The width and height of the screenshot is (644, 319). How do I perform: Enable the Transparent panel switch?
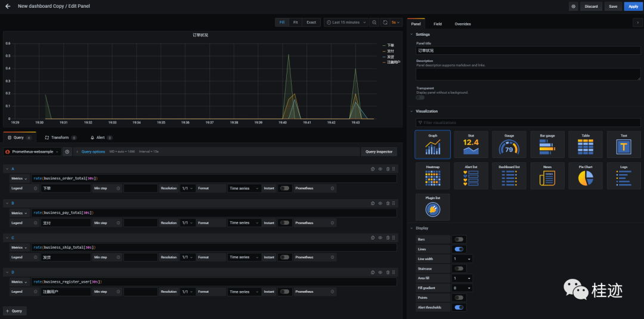coord(420,97)
